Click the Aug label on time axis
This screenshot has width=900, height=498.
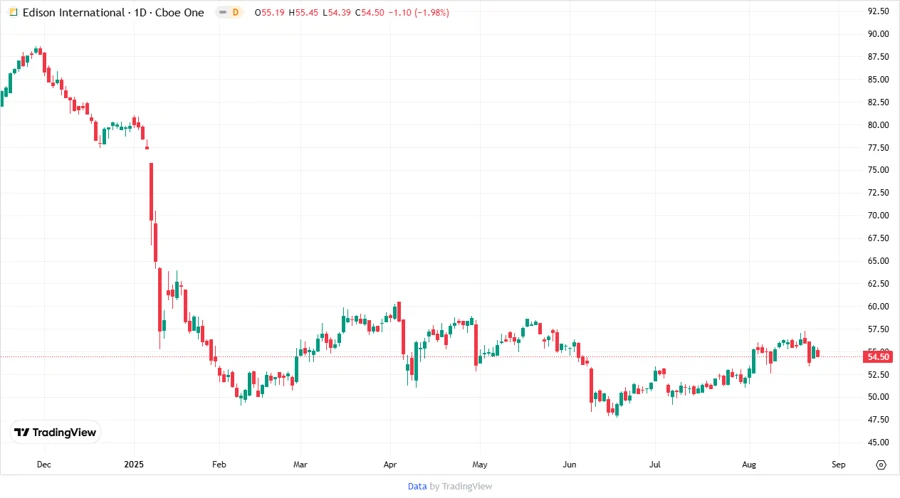pyautogui.click(x=749, y=465)
